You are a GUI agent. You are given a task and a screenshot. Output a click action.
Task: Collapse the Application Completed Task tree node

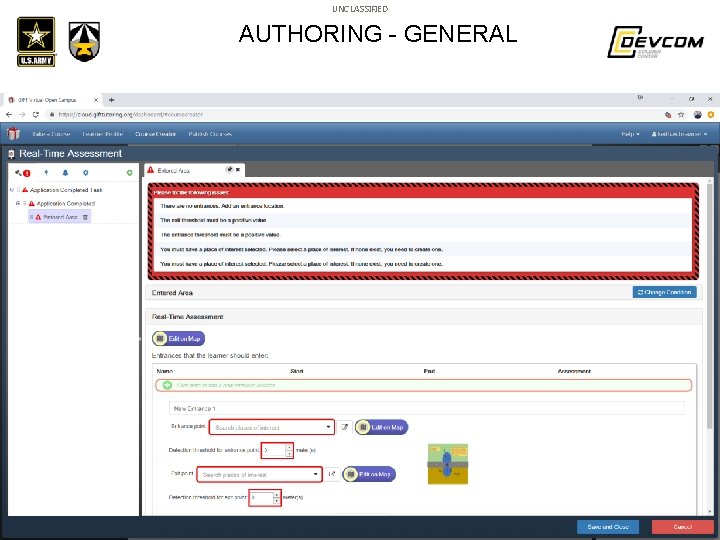[12, 190]
